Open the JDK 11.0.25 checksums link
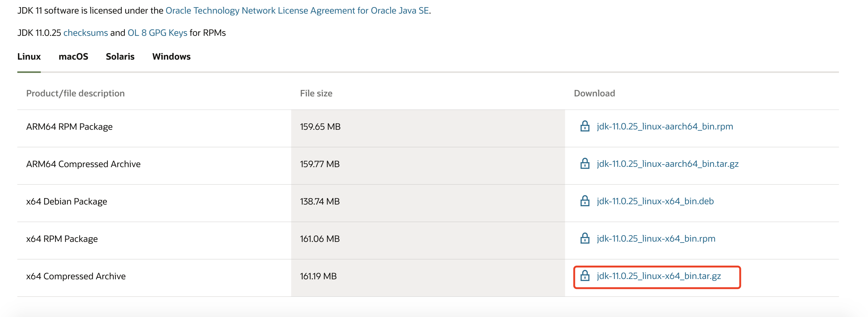This screenshot has width=868, height=317. tap(86, 33)
